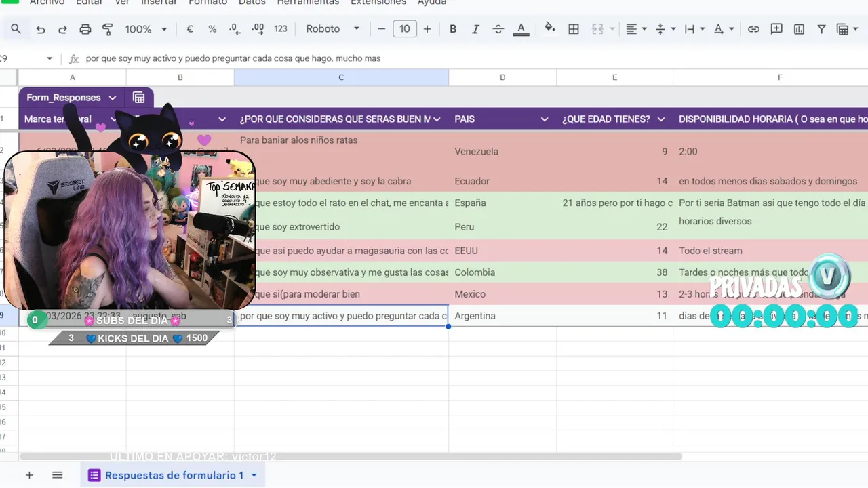Click the font size field showing 10

coord(405,28)
